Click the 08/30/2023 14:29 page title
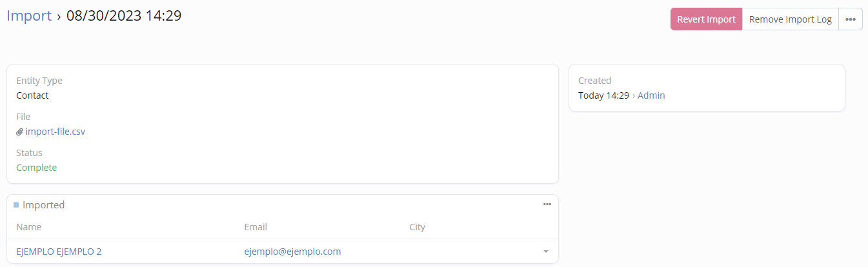Image resolution: width=868 pixels, height=267 pixels. point(124,15)
